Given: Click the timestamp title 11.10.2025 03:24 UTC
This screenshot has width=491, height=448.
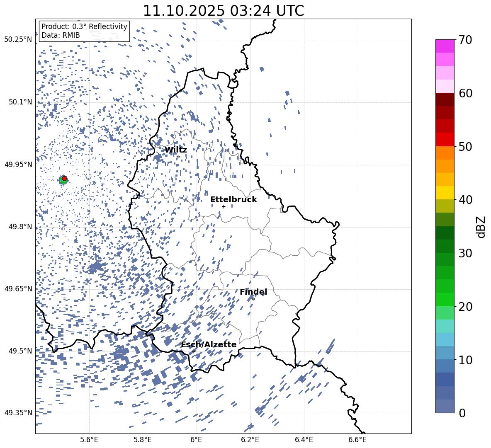Looking at the screenshot, I should (224, 11).
